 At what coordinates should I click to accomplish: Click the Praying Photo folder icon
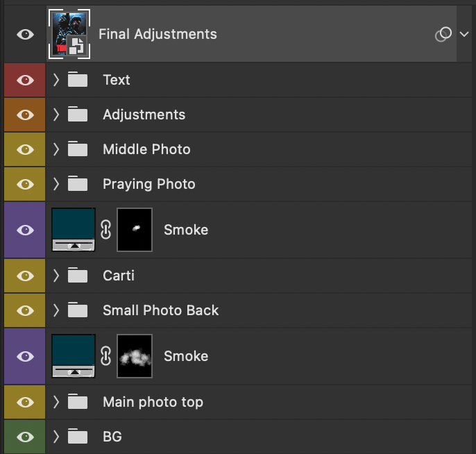click(x=78, y=184)
